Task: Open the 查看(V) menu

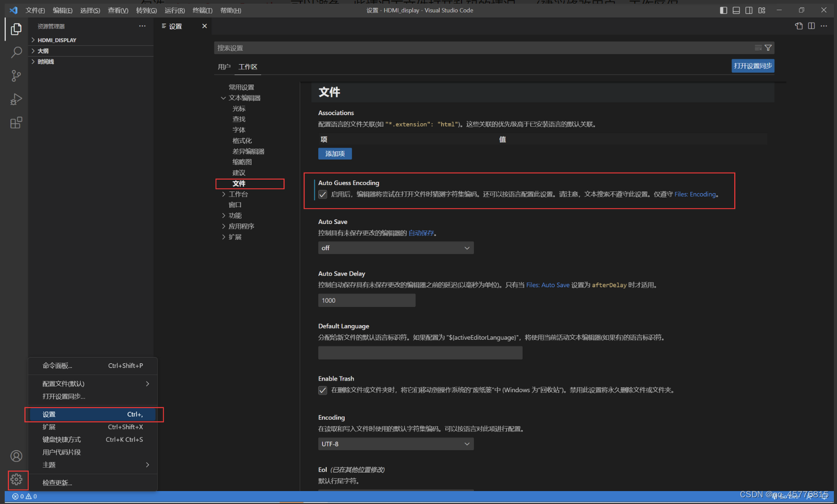Action: pyautogui.click(x=118, y=10)
